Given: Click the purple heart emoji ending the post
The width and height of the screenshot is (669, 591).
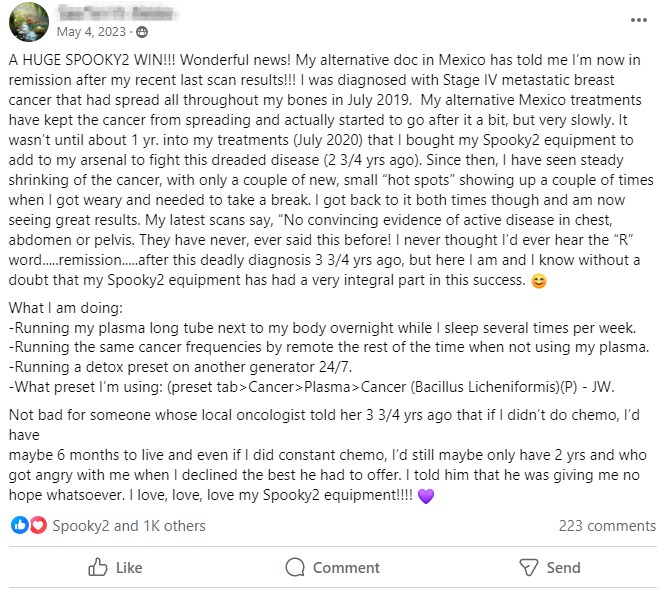Looking at the screenshot, I should tap(426, 496).
